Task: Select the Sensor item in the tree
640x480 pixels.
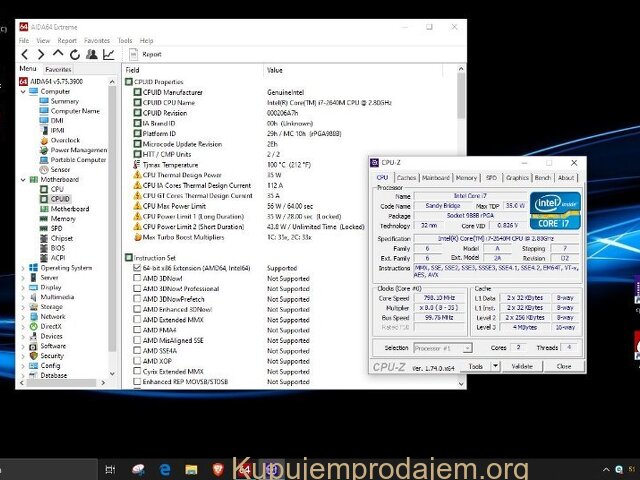Action: pos(60,169)
